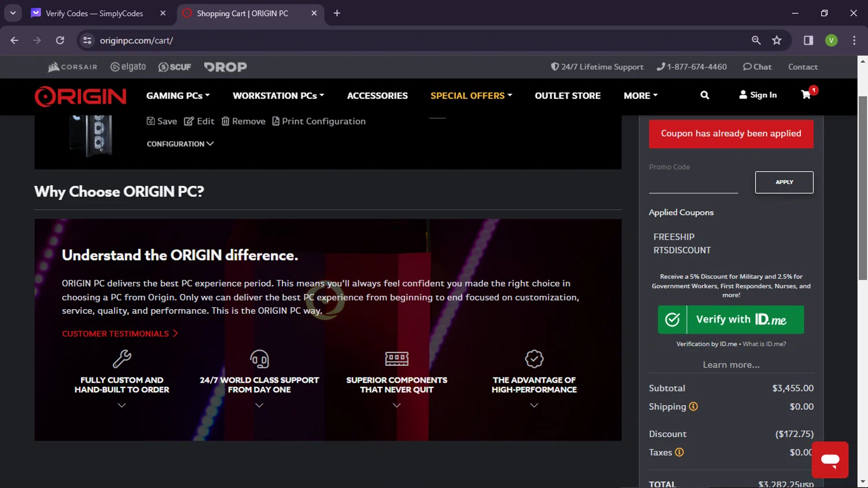This screenshot has width=868, height=488.
Task: Show Shipping info tooltip icon
Action: pos(693,406)
